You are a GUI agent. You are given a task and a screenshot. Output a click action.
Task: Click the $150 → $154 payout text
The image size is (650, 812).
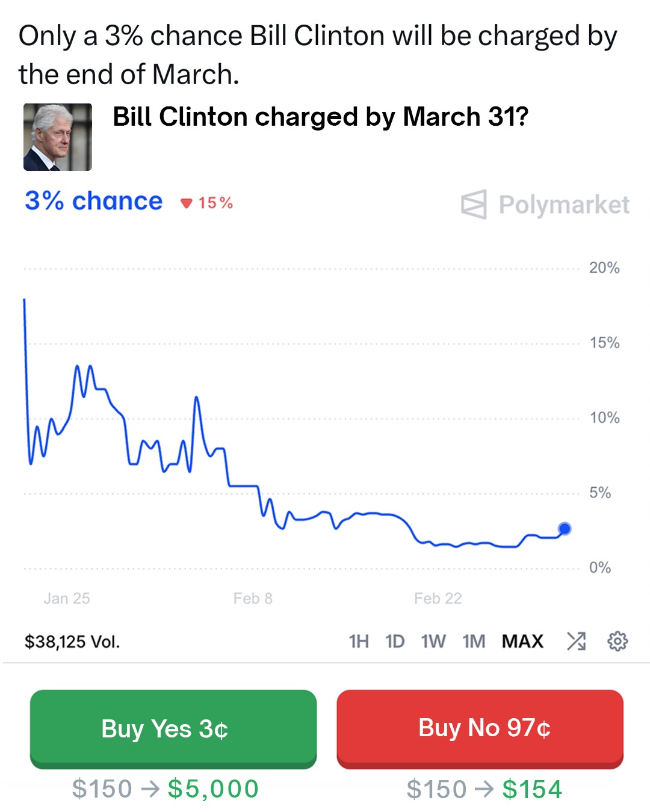484,789
